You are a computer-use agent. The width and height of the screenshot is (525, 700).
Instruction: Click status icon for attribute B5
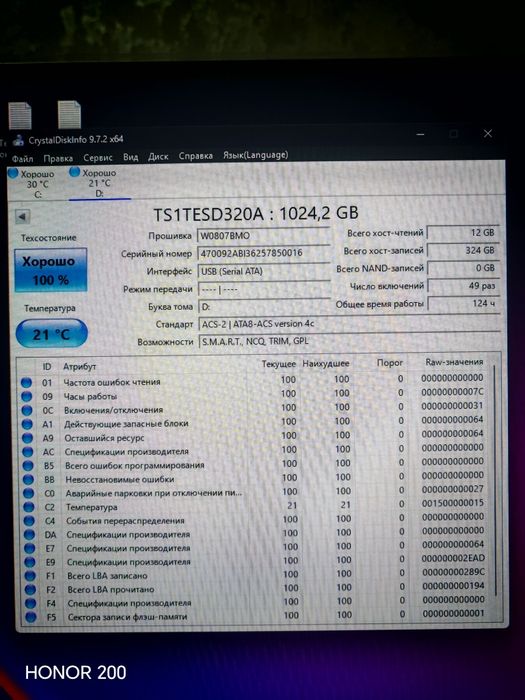[x=28, y=466]
